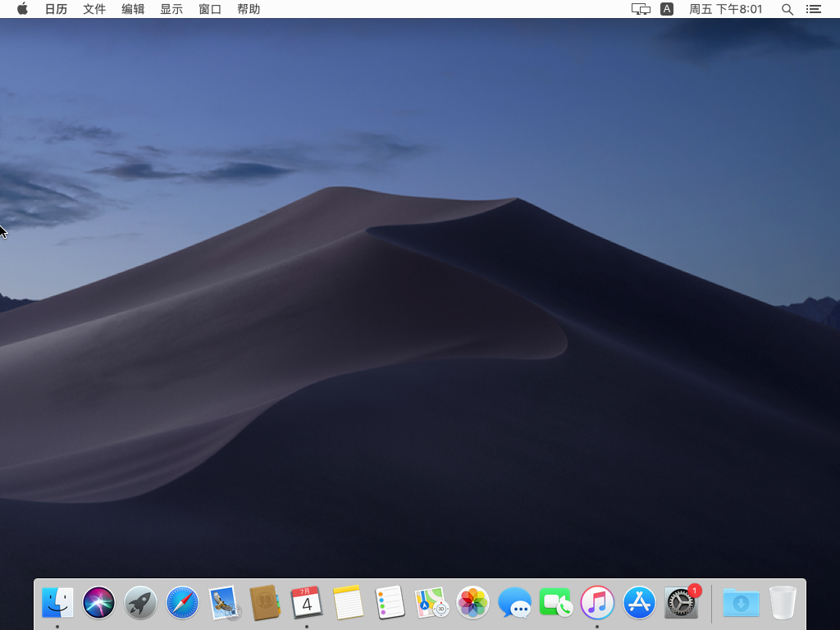Open the 日历 application menu
The width and height of the screenshot is (840, 630).
pos(57,9)
